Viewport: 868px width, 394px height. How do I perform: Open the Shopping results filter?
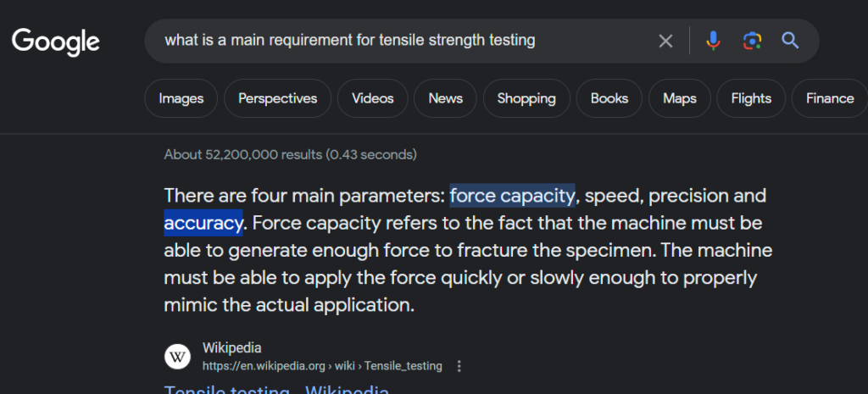[x=526, y=98]
